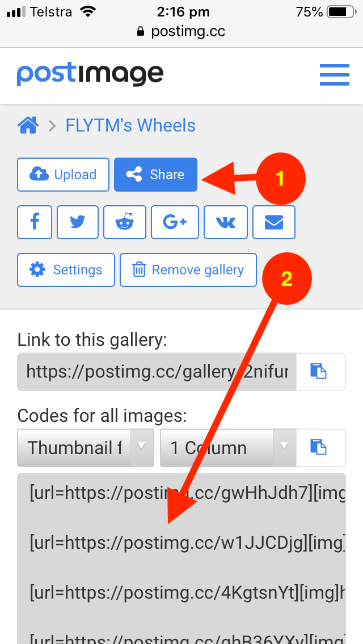The height and width of the screenshot is (644, 363).
Task: Share gallery on VK
Action: coord(226,222)
